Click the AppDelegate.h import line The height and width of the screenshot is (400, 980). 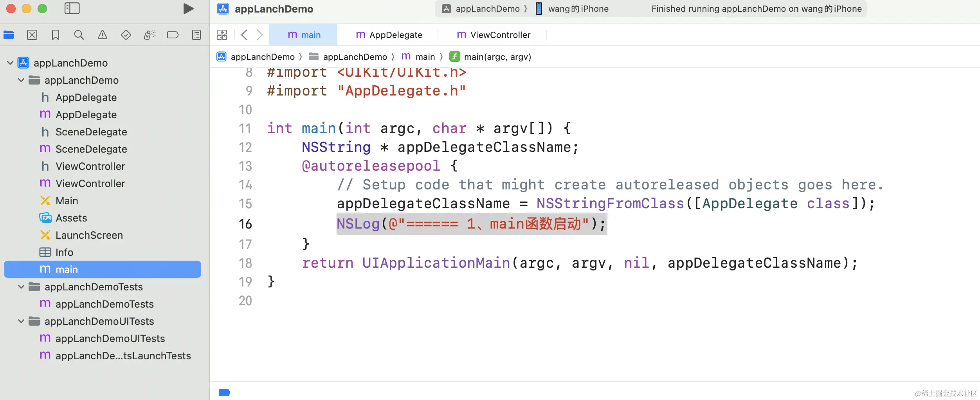366,91
